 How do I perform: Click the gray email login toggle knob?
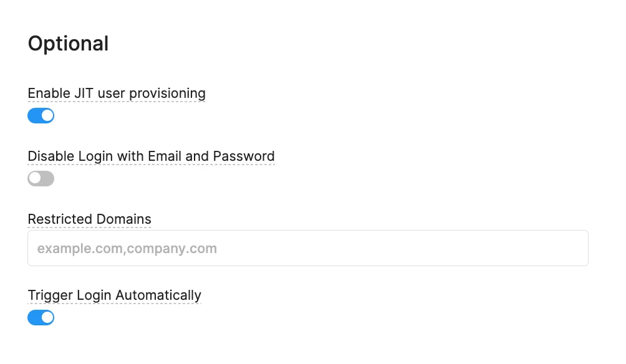pos(36,178)
